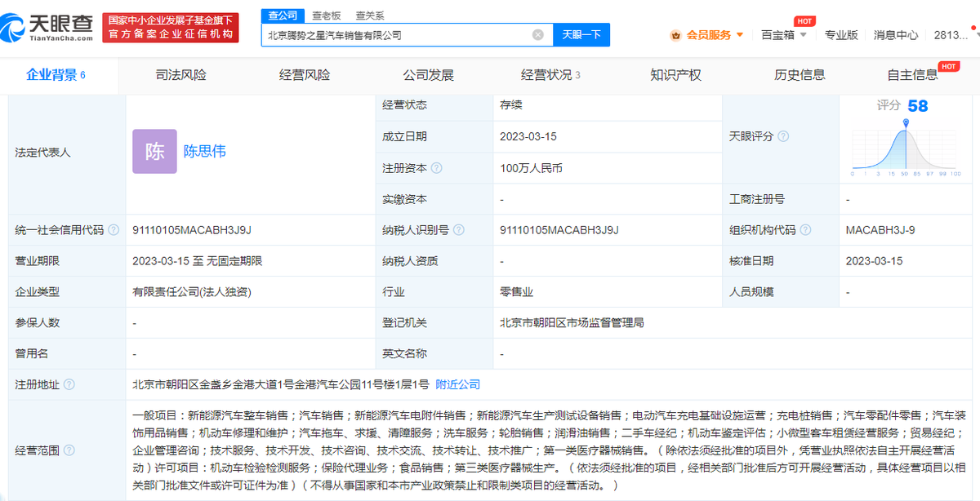980x501 pixels.
Task: Click the 有限责任公司(法人独资) enterprise type
Action: pyautogui.click(x=193, y=292)
